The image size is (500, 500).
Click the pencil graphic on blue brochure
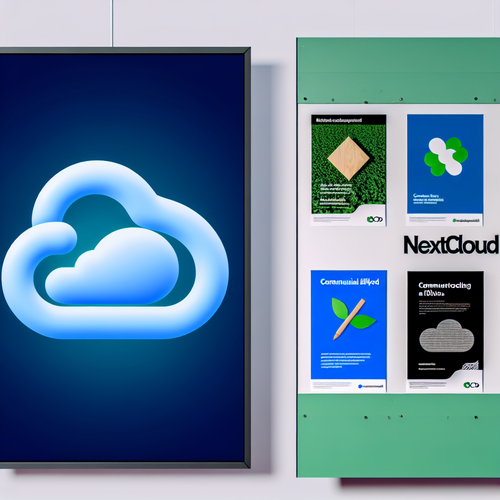point(349,319)
